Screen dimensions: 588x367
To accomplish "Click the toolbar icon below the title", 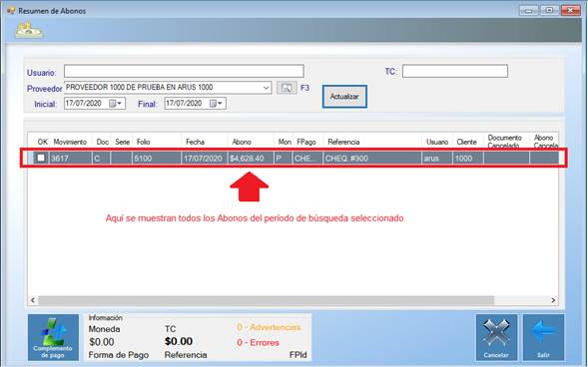I will pyautogui.click(x=29, y=31).
